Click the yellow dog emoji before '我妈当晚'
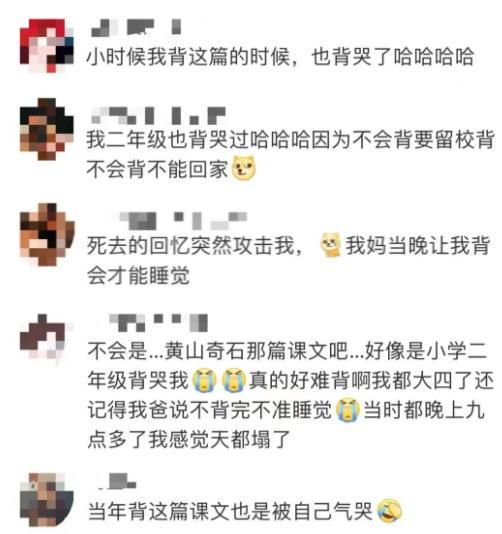This screenshot has height=534, width=502. (x=330, y=245)
